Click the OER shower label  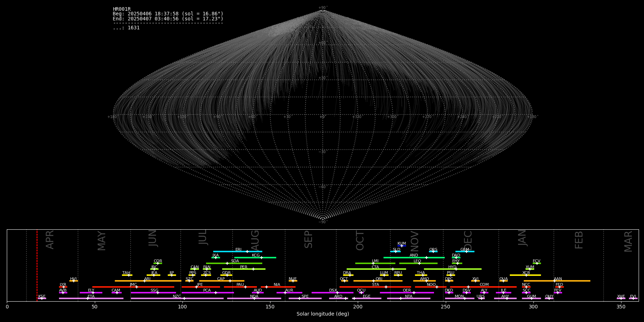point(407,291)
